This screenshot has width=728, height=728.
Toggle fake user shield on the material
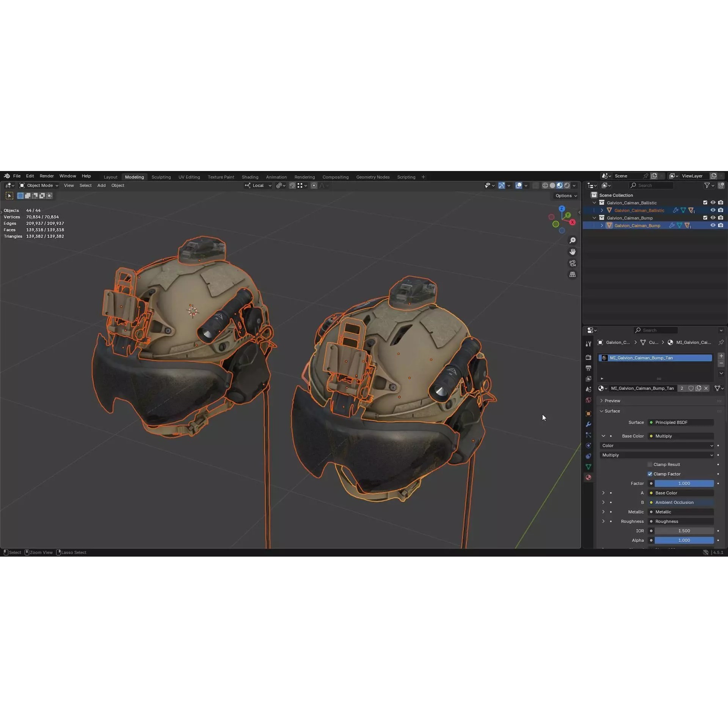click(x=691, y=388)
